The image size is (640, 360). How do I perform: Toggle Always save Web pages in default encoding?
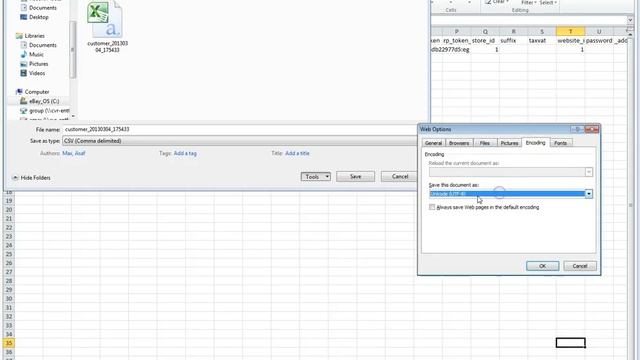[432, 207]
